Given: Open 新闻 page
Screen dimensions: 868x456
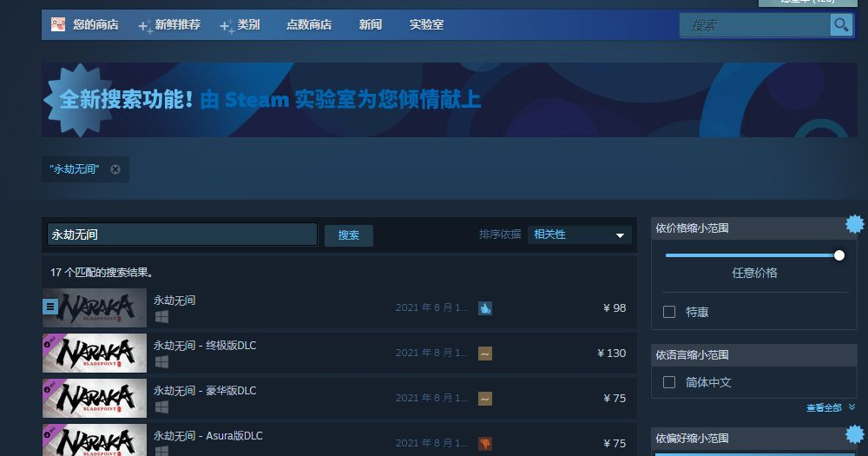Looking at the screenshot, I should coord(371,24).
